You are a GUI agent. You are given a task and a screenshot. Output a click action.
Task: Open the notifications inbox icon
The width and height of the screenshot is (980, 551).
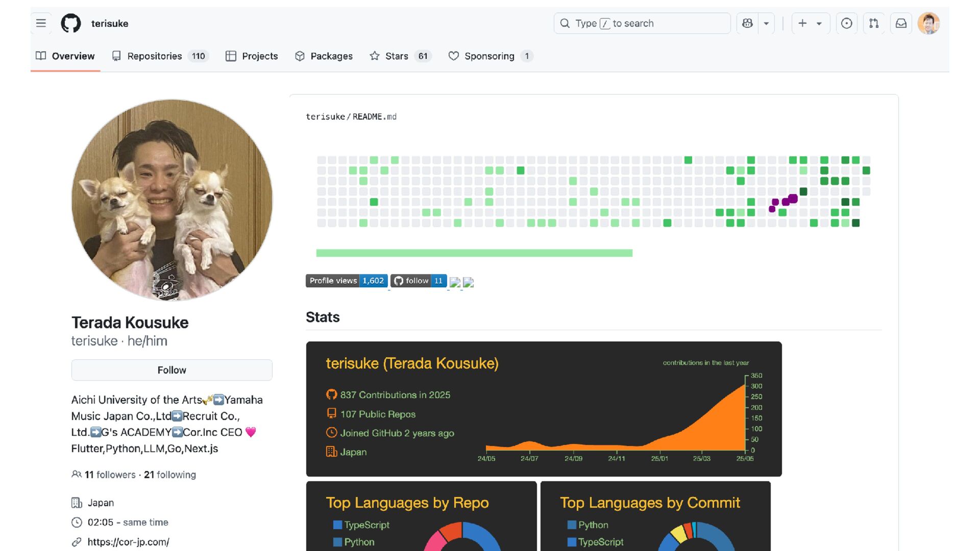(x=901, y=23)
